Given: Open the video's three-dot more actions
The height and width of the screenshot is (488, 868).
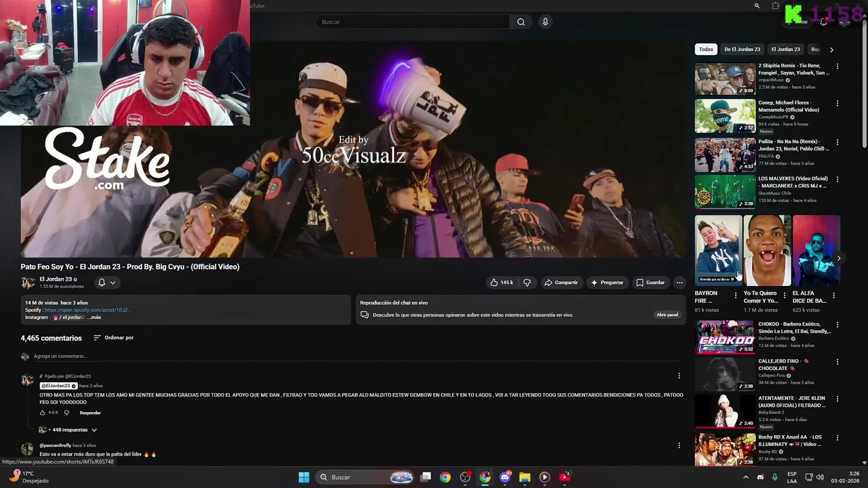Looking at the screenshot, I should pyautogui.click(x=679, y=283).
